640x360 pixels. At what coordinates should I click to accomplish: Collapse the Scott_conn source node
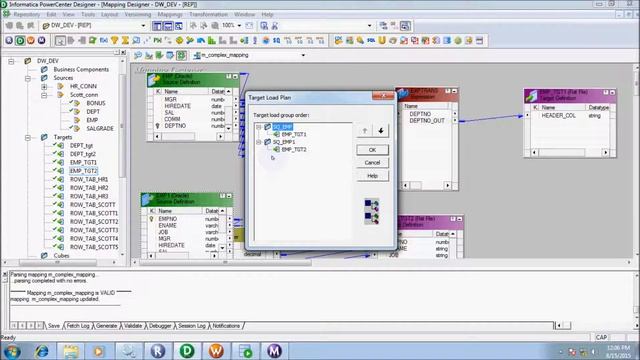44,95
